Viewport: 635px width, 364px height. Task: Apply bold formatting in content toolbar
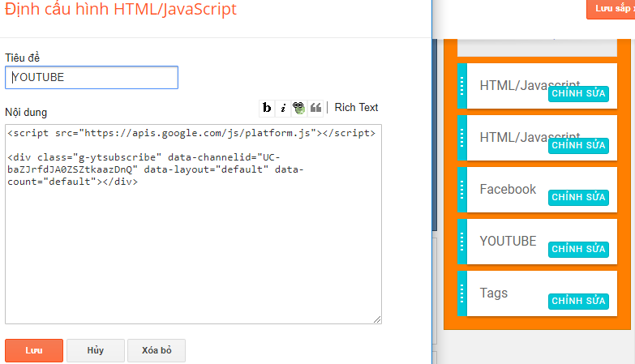click(267, 108)
